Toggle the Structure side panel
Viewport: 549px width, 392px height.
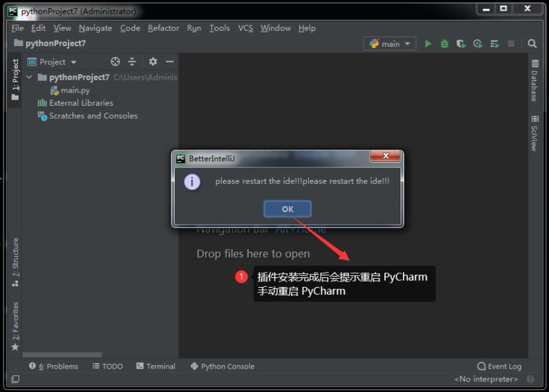click(x=15, y=262)
